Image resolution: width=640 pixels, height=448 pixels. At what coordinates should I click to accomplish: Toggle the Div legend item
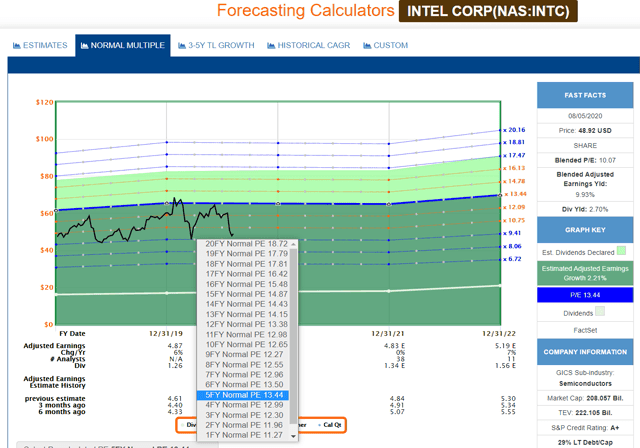(x=189, y=425)
